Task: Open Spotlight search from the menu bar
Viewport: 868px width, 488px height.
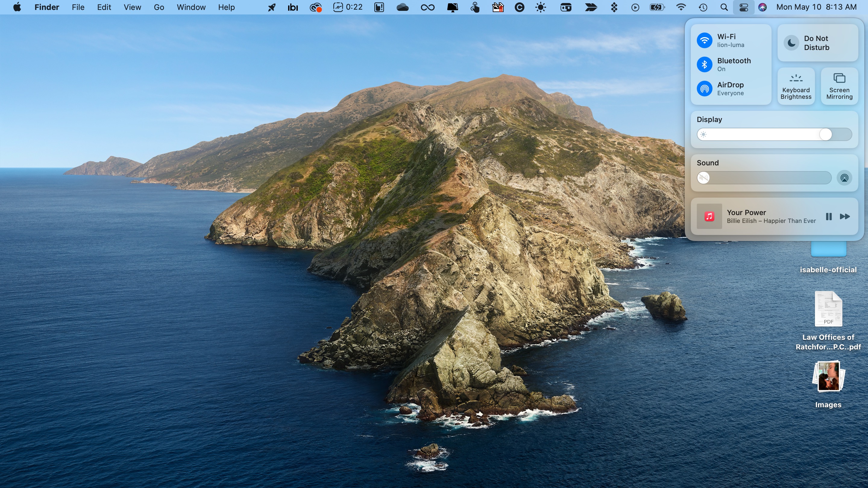Action: pos(723,7)
